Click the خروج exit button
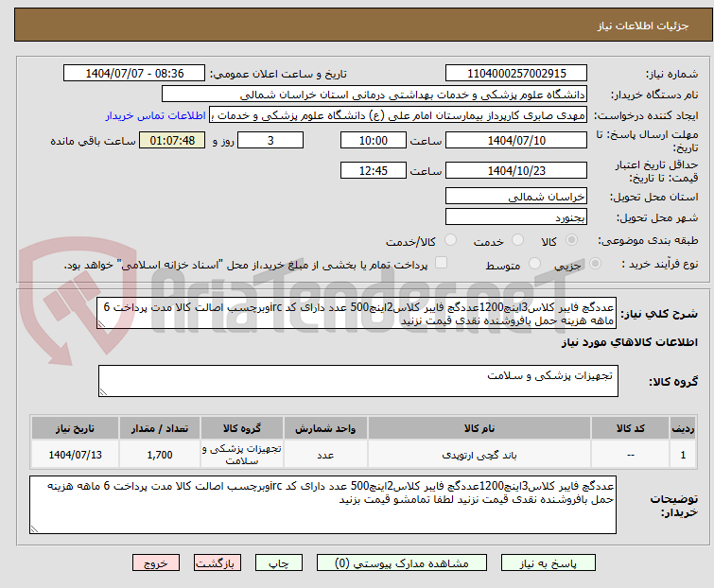Viewport: 714px width, 588px height. (156, 563)
